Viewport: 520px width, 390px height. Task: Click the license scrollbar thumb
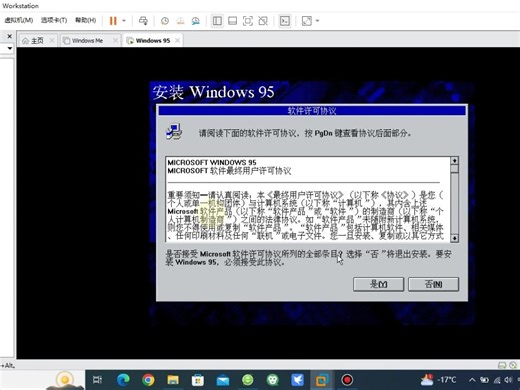coord(454,169)
